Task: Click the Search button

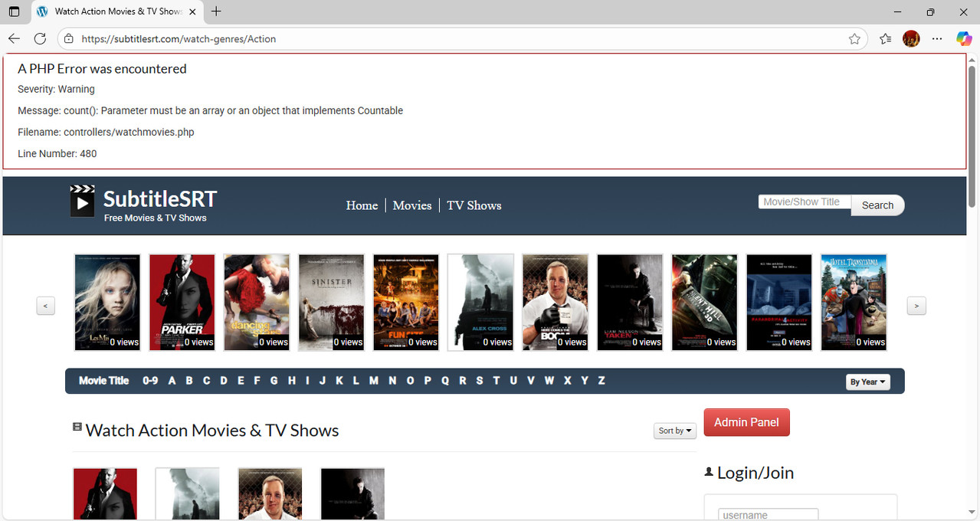Action: click(877, 205)
